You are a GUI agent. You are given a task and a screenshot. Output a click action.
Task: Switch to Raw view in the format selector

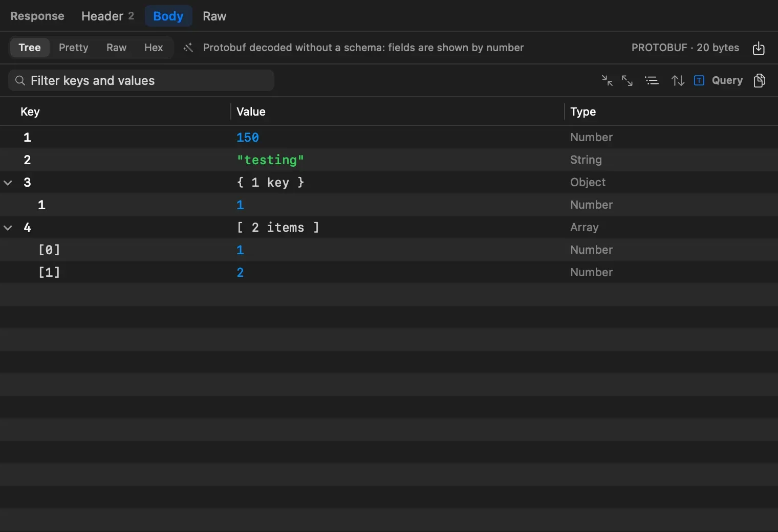(x=116, y=48)
